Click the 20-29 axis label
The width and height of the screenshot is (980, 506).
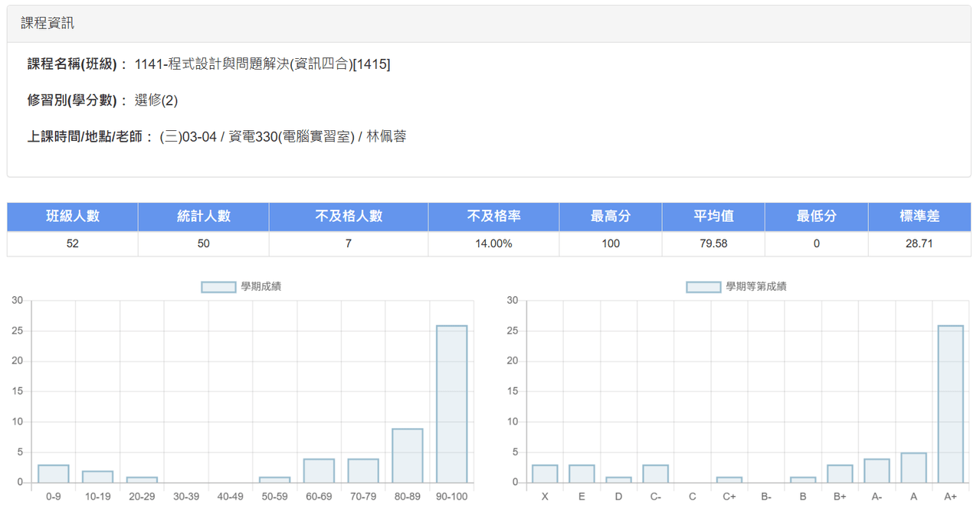click(x=142, y=497)
